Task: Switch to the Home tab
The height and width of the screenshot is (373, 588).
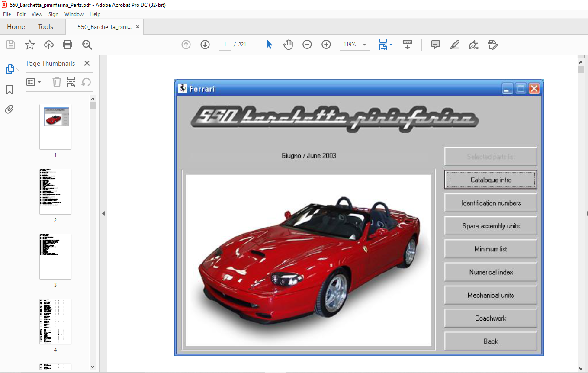Action: pyautogui.click(x=16, y=27)
